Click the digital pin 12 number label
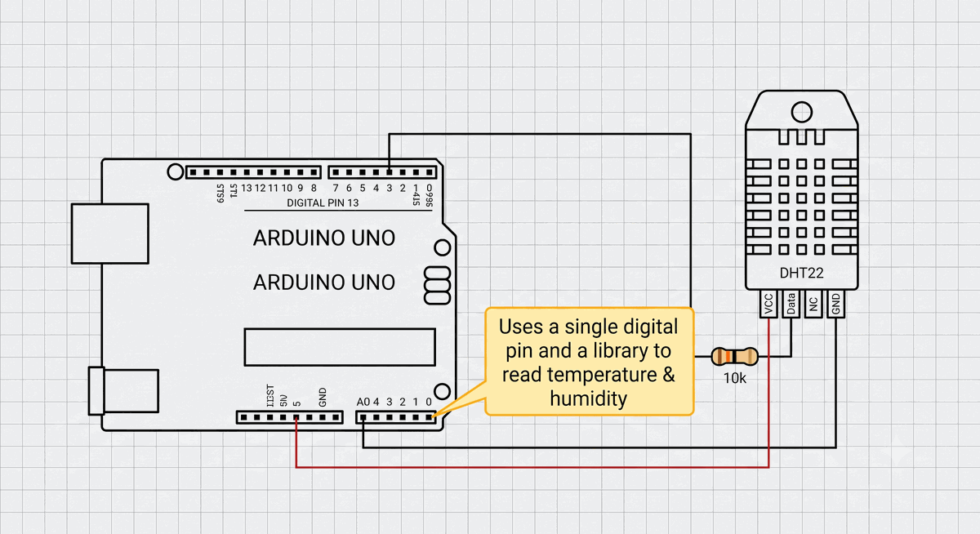Screen dimensions: 980x534 (x=261, y=188)
